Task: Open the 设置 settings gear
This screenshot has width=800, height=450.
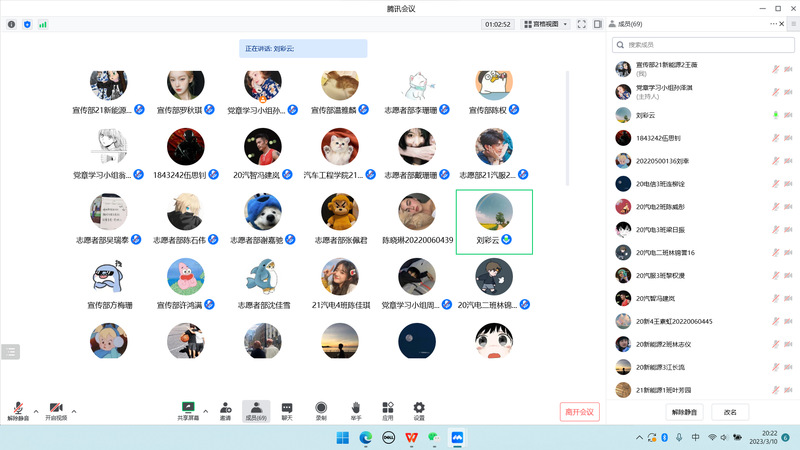Action: [419, 408]
